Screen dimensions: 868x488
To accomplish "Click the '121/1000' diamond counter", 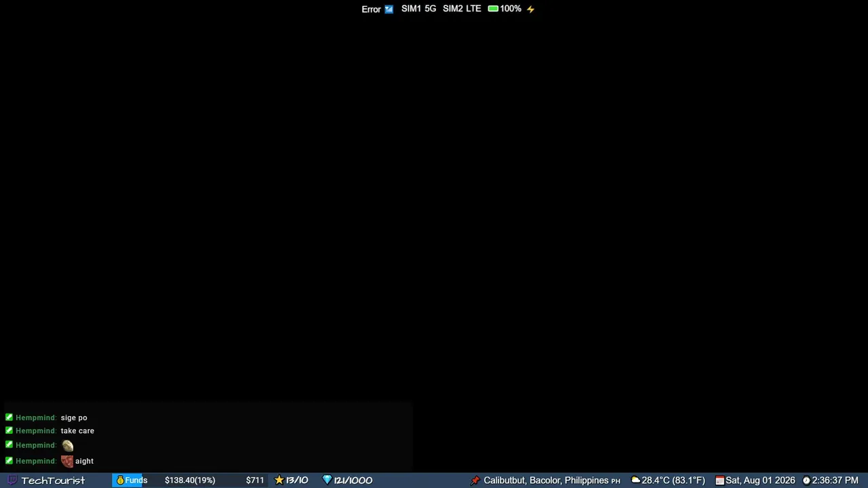I will point(353,481).
